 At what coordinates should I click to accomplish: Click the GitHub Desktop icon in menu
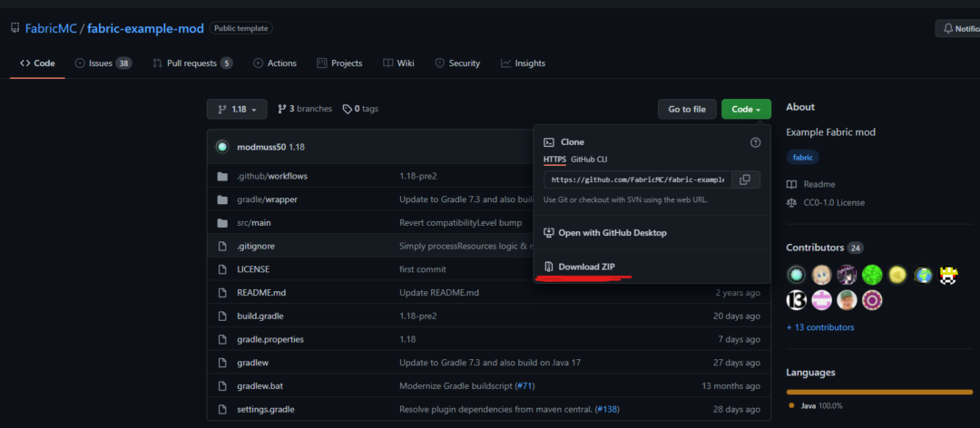(x=549, y=232)
